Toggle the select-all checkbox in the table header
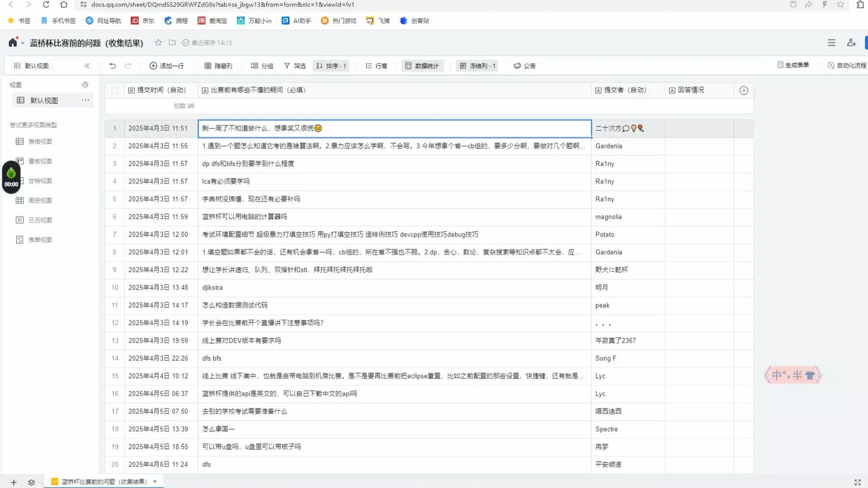The height and width of the screenshot is (488, 868). [x=115, y=90]
